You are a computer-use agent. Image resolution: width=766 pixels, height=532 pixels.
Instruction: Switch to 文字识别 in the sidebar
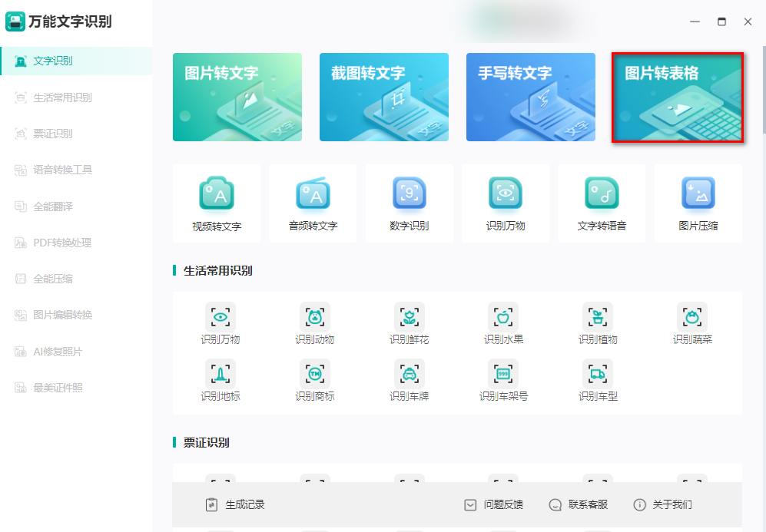[x=76, y=61]
